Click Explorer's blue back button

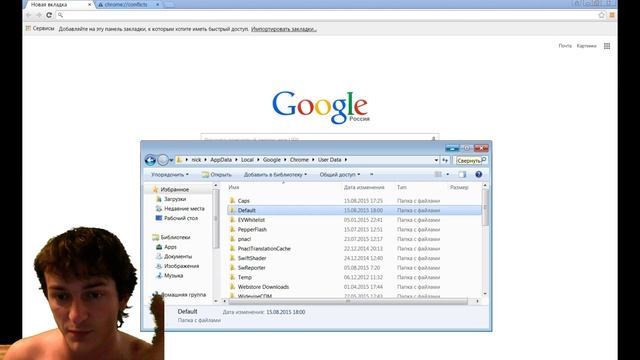150,160
